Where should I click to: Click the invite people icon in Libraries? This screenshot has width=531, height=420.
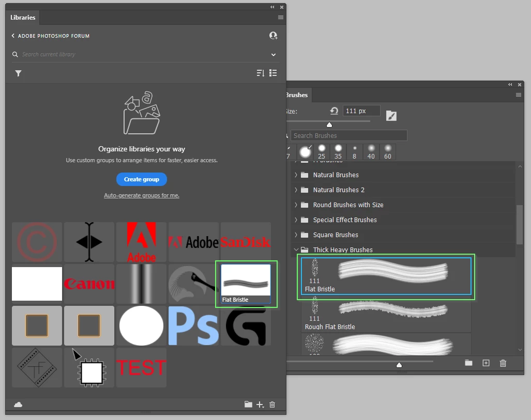(274, 36)
